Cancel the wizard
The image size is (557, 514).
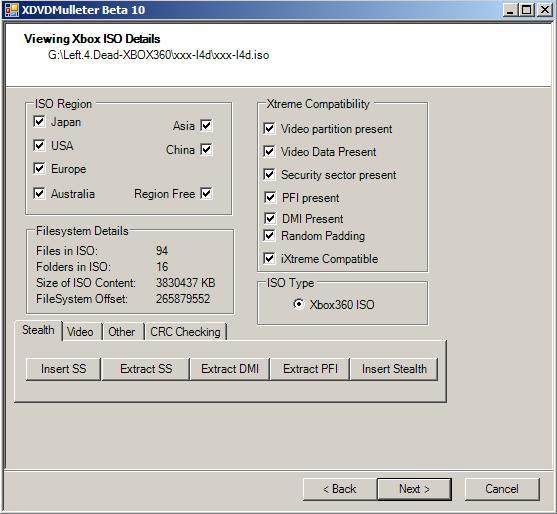(x=502, y=489)
